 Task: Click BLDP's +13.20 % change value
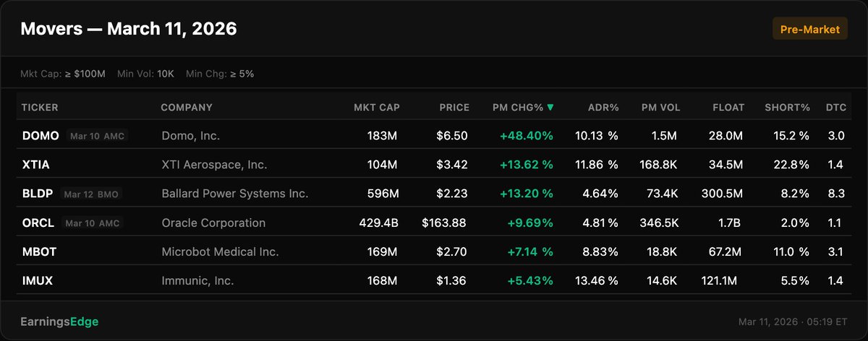(x=527, y=194)
